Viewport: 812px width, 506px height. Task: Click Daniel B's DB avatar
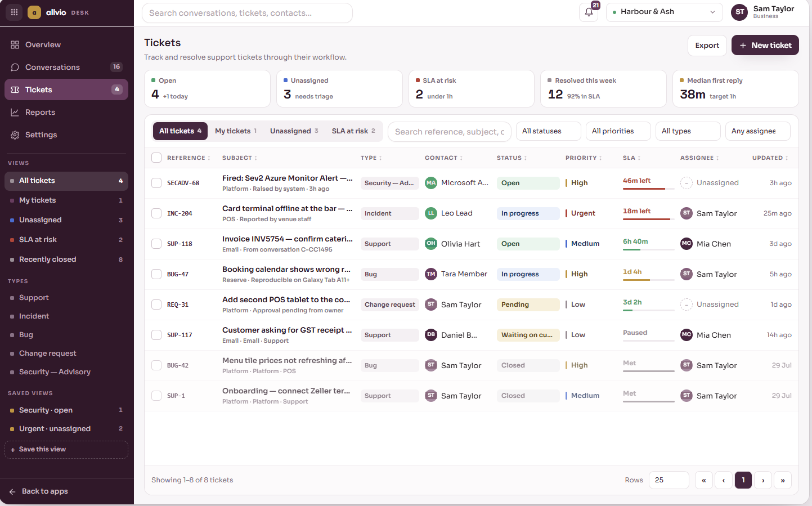[431, 335]
